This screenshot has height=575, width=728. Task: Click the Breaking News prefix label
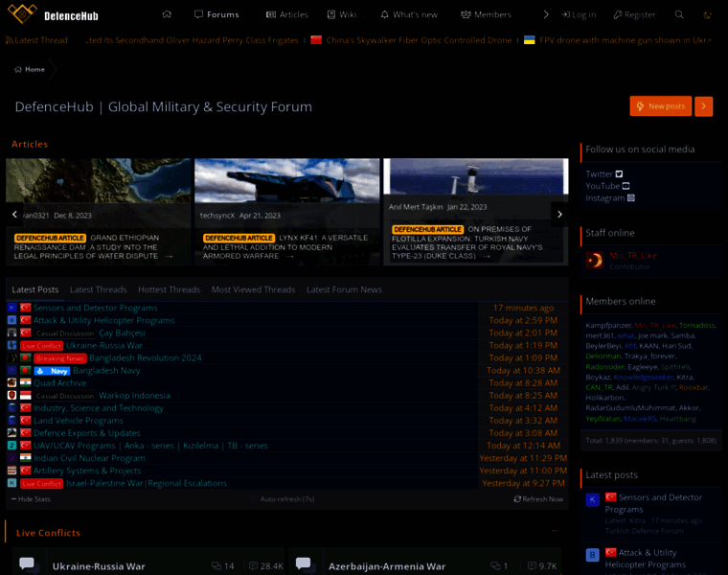click(x=60, y=358)
